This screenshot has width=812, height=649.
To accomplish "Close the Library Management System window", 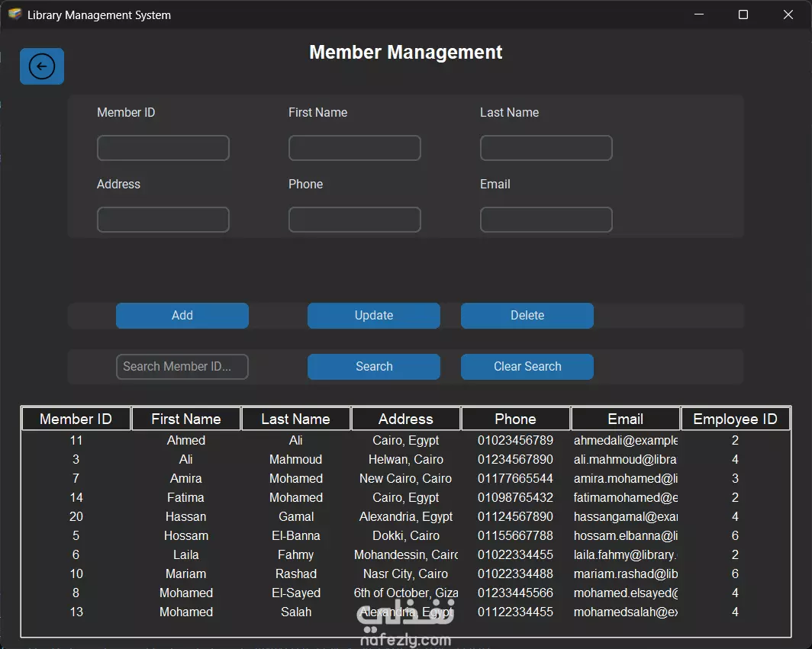I will pyautogui.click(x=788, y=14).
